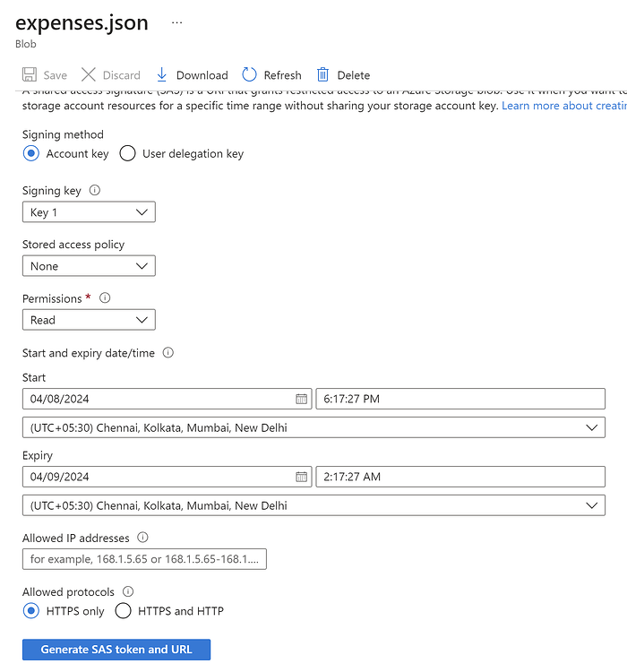
Task: Open the ellipsis menu beside expenses.json
Action: (177, 22)
